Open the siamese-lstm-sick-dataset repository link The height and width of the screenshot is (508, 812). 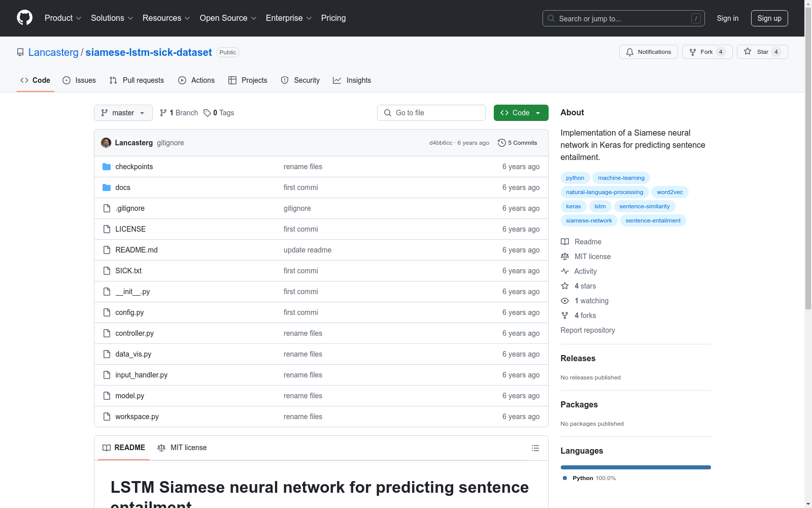[149, 52]
